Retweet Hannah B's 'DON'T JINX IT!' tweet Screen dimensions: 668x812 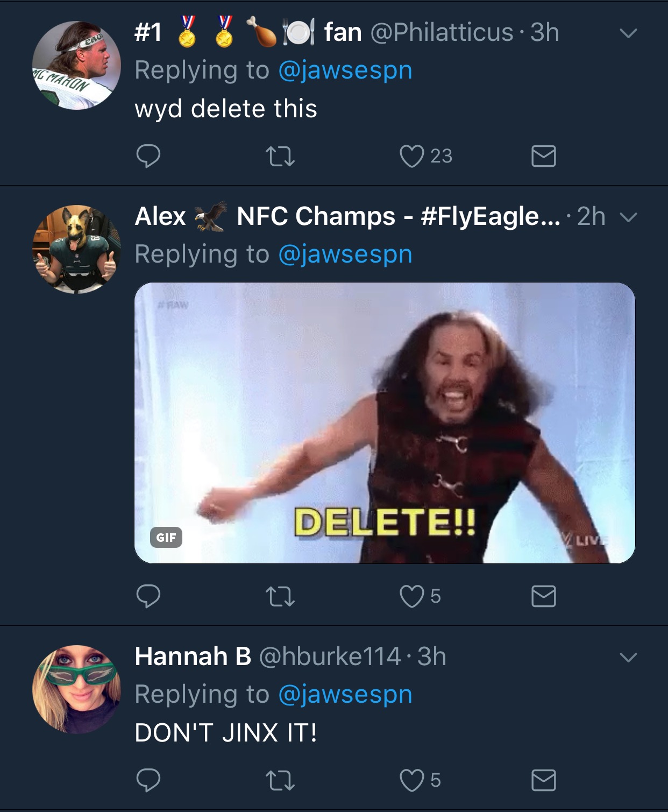tap(280, 780)
